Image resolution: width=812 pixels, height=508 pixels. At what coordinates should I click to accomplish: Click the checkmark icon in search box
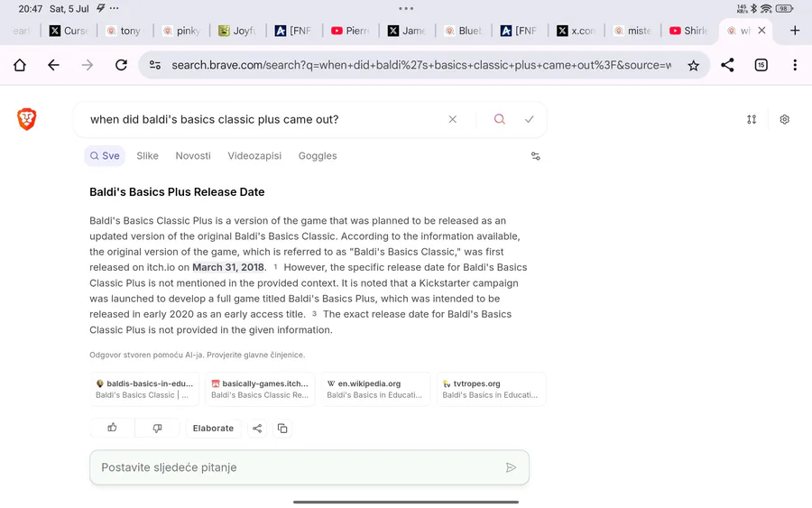pos(530,120)
